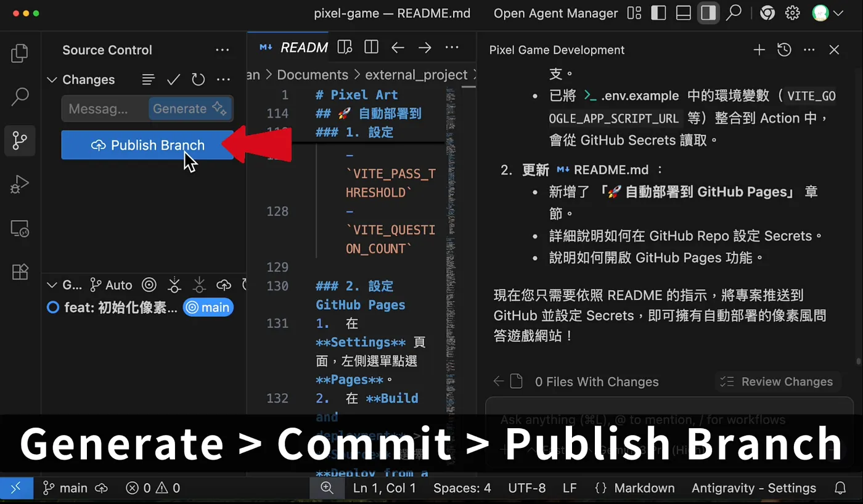Click the Publish Branch button
This screenshot has width=863, height=504.
147,145
